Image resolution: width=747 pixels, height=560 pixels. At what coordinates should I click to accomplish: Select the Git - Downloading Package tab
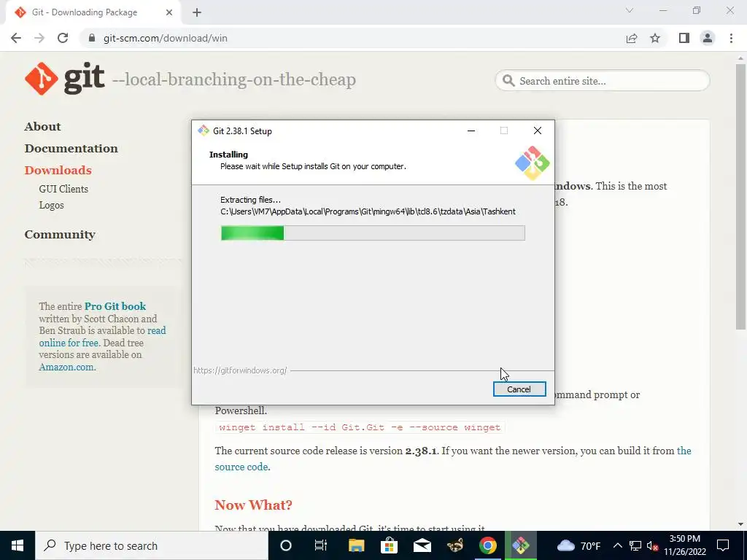(93, 13)
